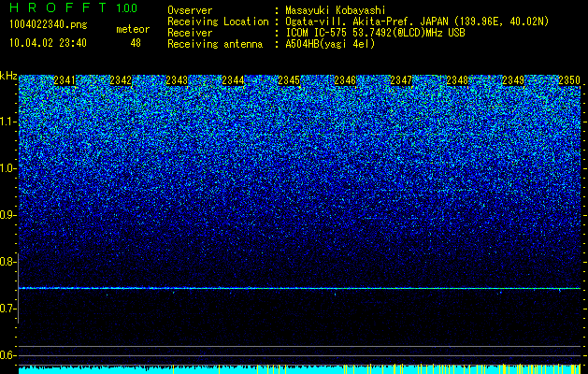Click the Receiver field label
Viewport: 588px width, 374px height.
click(x=190, y=33)
